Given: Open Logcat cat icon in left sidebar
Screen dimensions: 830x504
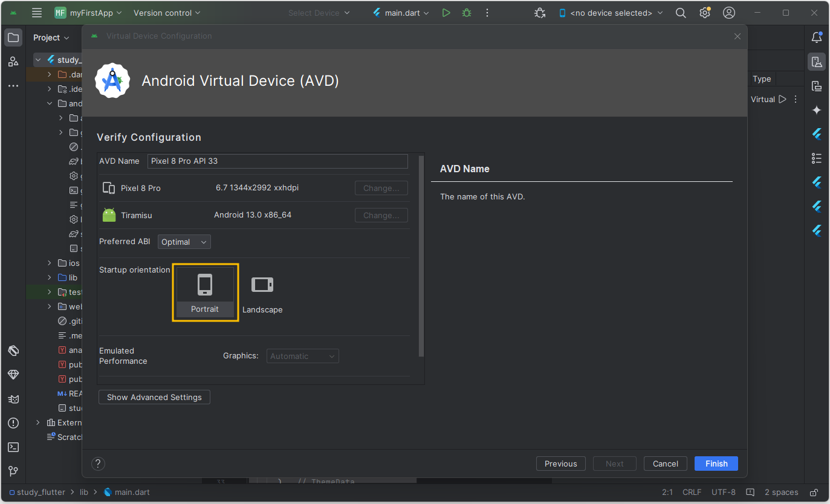Looking at the screenshot, I should tap(13, 399).
